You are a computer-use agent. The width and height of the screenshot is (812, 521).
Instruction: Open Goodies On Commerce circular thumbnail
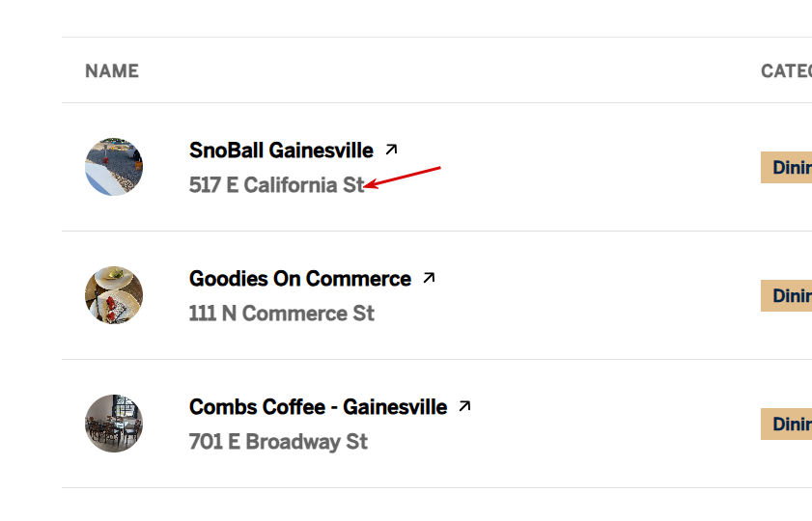coord(114,295)
